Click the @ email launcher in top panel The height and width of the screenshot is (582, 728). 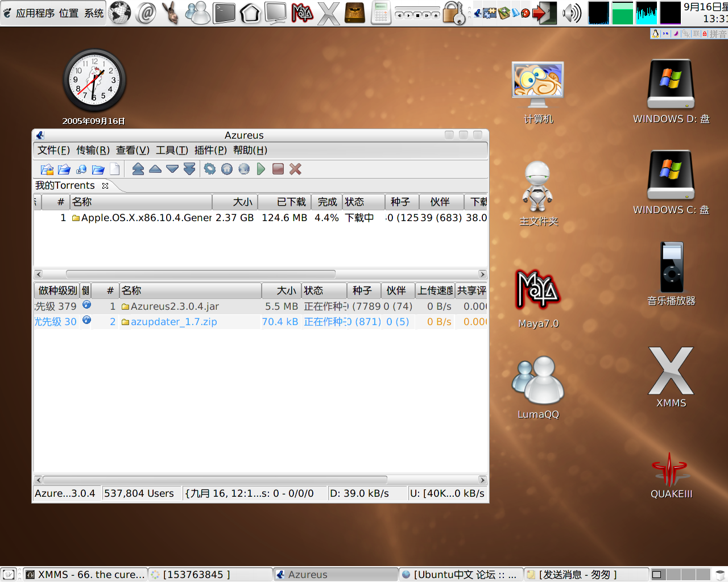pyautogui.click(x=146, y=13)
